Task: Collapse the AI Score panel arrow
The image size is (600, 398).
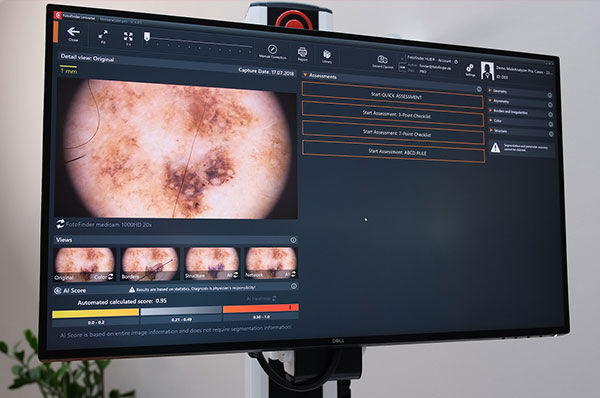Action: [58, 291]
